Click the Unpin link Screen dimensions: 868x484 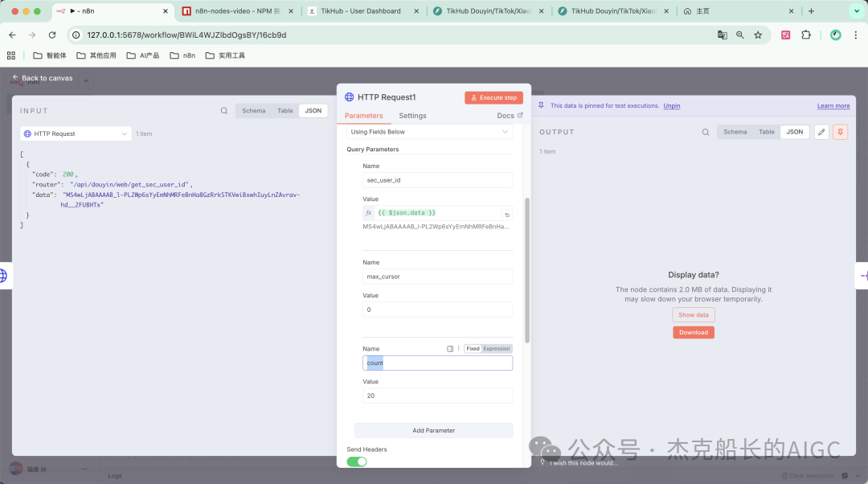click(x=671, y=106)
